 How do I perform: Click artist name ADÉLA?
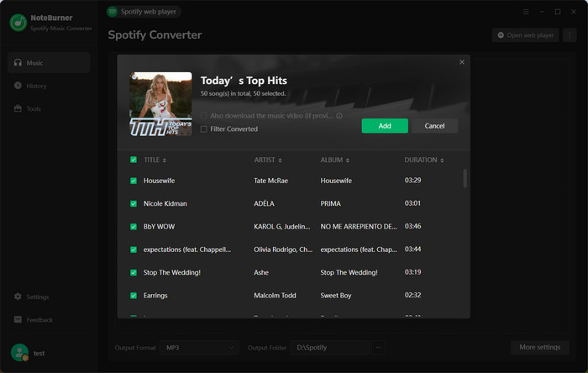coord(264,203)
